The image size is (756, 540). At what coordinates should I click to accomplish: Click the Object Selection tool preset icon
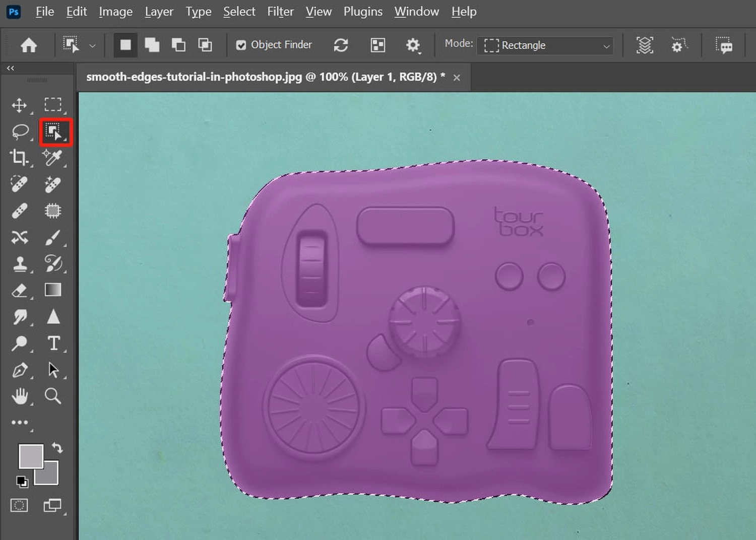tap(71, 45)
